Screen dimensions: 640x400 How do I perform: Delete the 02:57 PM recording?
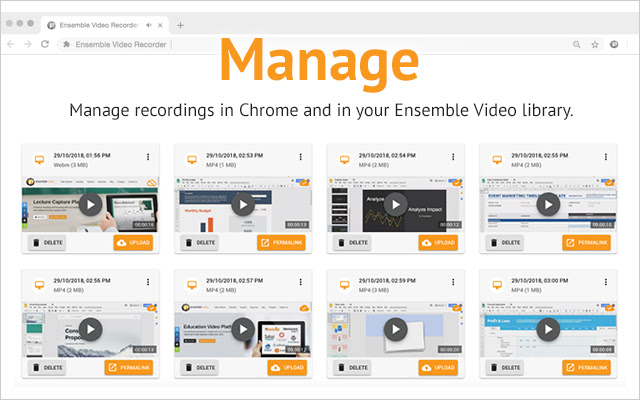pyautogui.click(x=200, y=368)
